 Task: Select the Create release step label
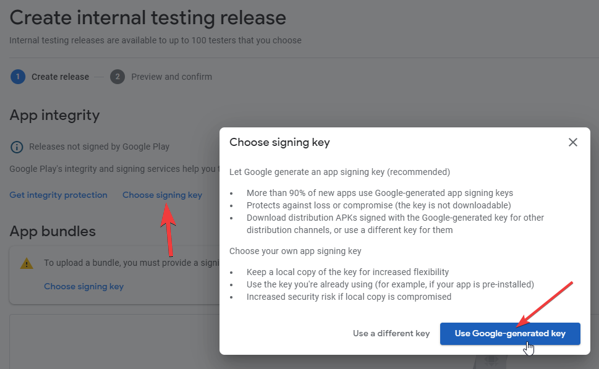60,77
